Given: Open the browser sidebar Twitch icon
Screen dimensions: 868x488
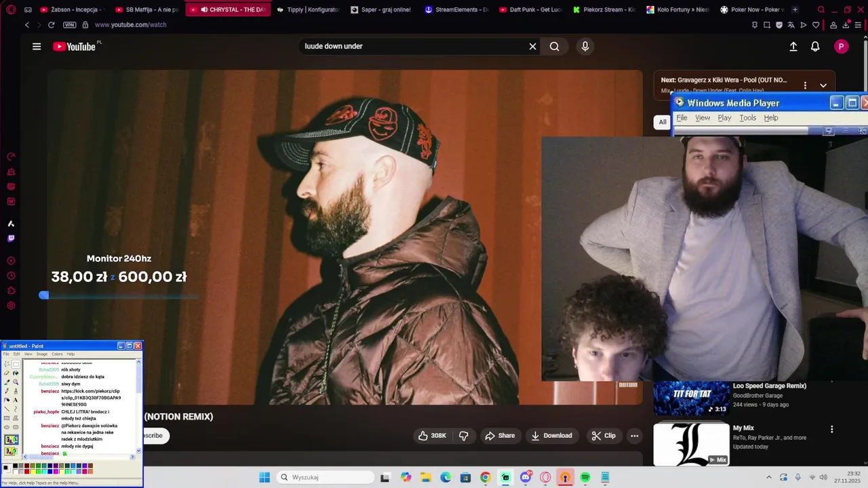Looking at the screenshot, I should pos(11,239).
